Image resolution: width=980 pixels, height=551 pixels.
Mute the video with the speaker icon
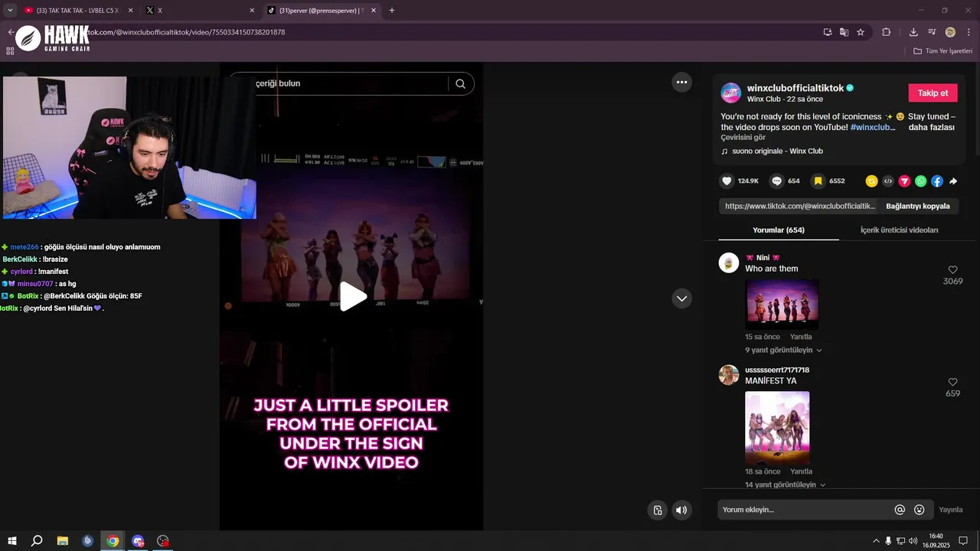click(681, 510)
